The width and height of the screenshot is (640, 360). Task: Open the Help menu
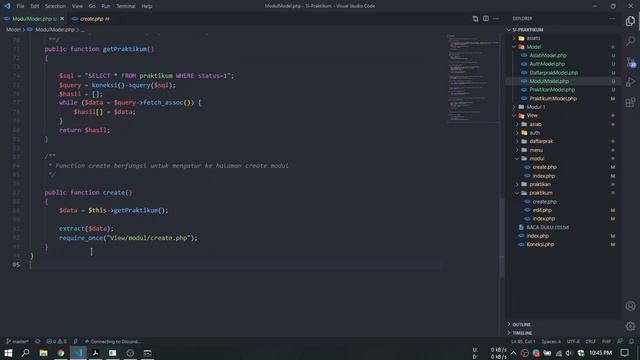147,6
